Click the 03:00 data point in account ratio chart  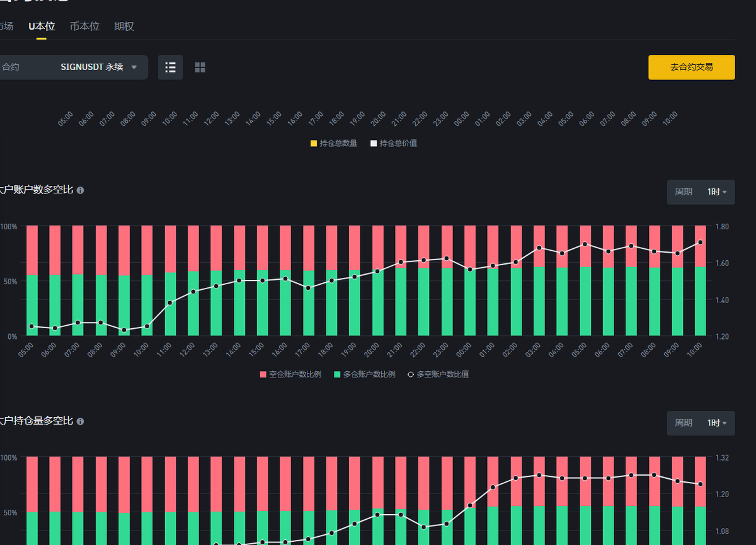[539, 248]
